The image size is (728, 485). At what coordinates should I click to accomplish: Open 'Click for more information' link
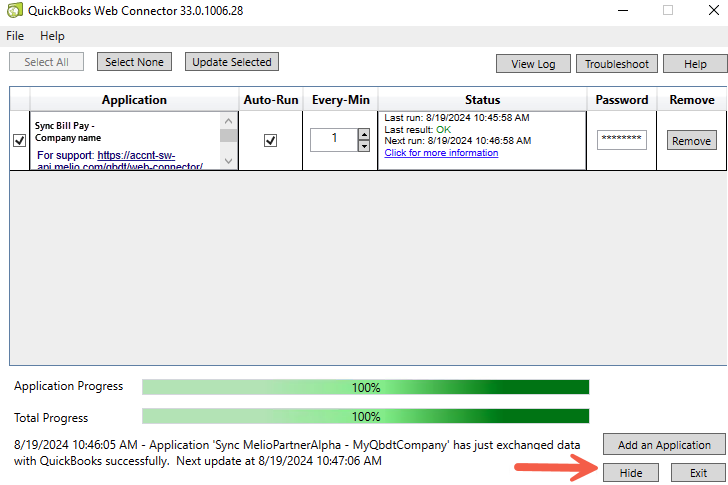pyautogui.click(x=441, y=153)
